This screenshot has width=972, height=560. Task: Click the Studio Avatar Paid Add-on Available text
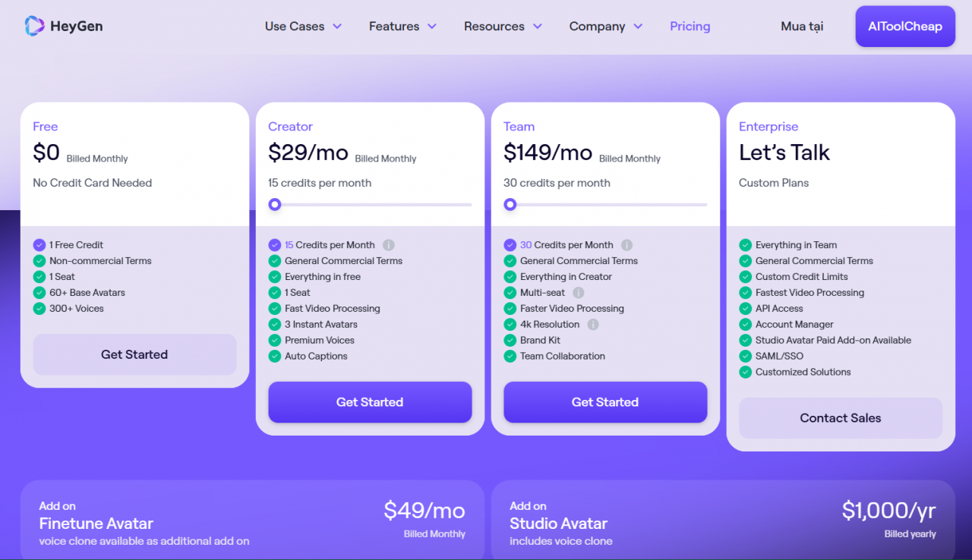tap(833, 341)
